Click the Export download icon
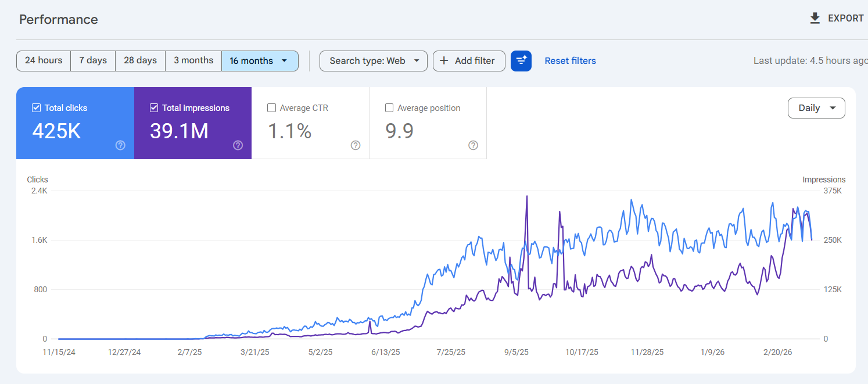 [815, 19]
